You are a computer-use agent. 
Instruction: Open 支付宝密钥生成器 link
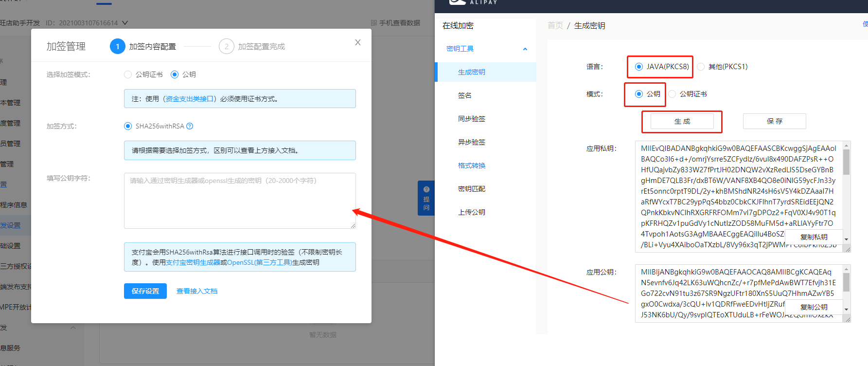tap(193, 262)
